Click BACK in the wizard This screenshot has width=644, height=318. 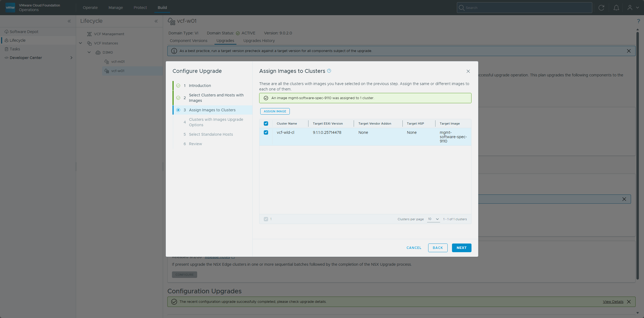438,248
